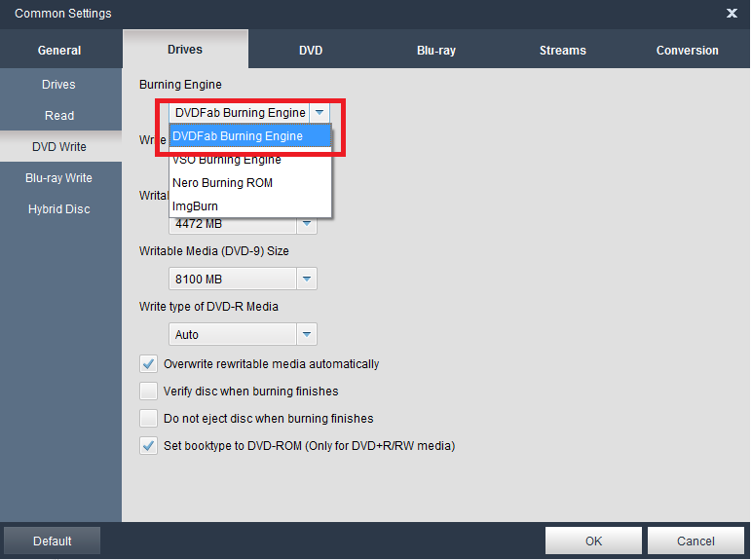Open the 8100 MB DVD-9 size dropdown
The image size is (752, 560).
(243, 279)
